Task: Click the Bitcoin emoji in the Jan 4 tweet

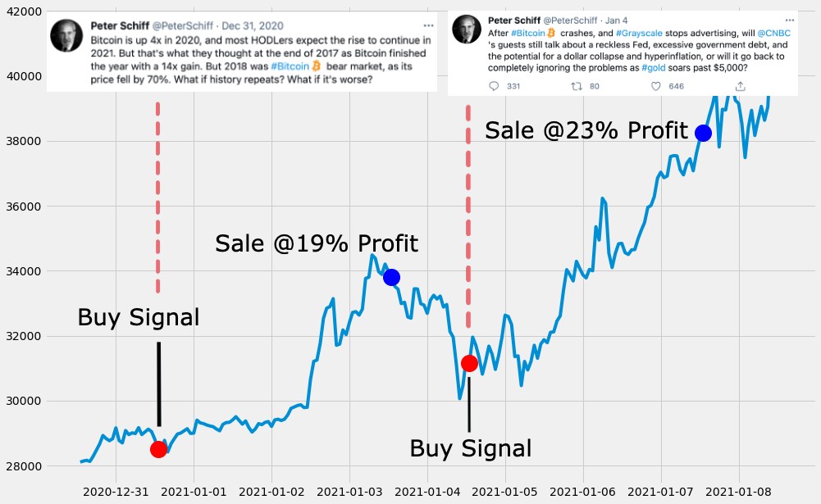Action: pyautogui.click(x=550, y=34)
